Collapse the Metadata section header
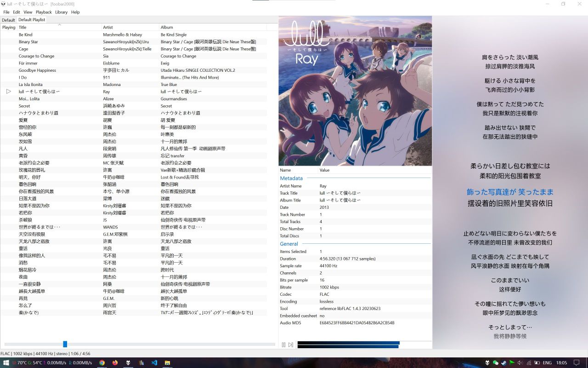 click(x=291, y=178)
